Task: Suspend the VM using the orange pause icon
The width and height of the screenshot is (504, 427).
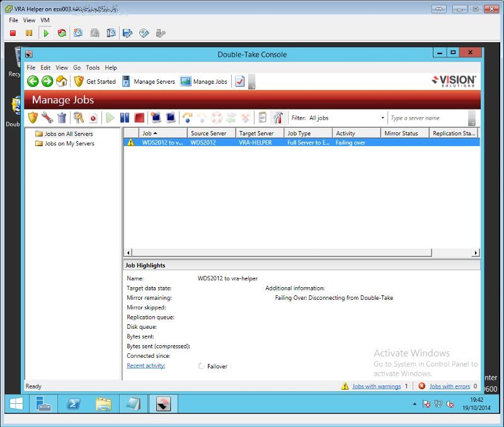Action: click(29, 33)
